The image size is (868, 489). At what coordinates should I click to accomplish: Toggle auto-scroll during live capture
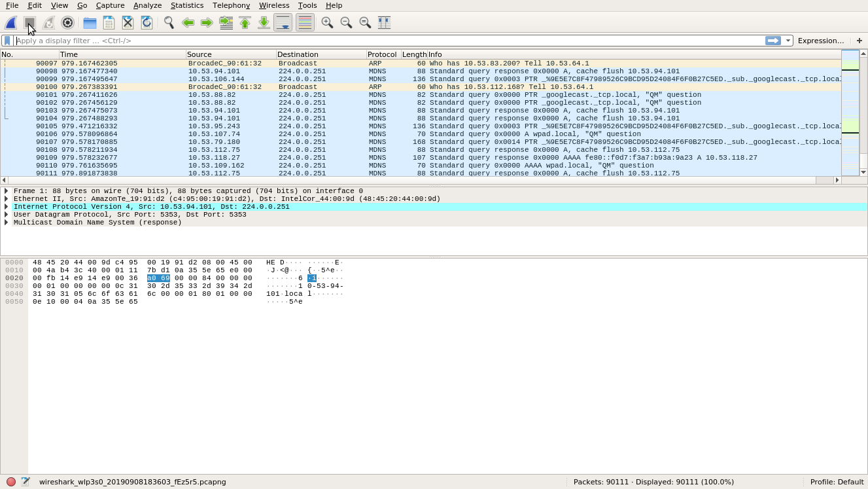tap(283, 22)
